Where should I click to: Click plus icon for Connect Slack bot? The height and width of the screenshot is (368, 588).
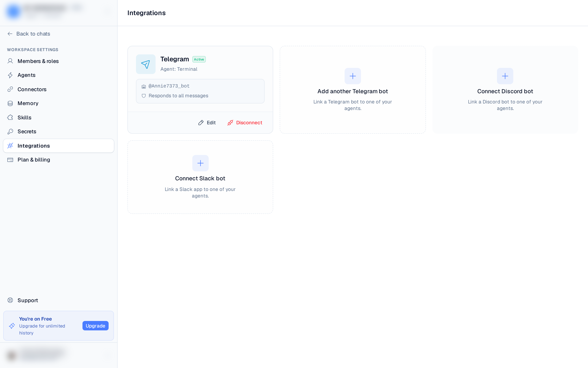200,163
